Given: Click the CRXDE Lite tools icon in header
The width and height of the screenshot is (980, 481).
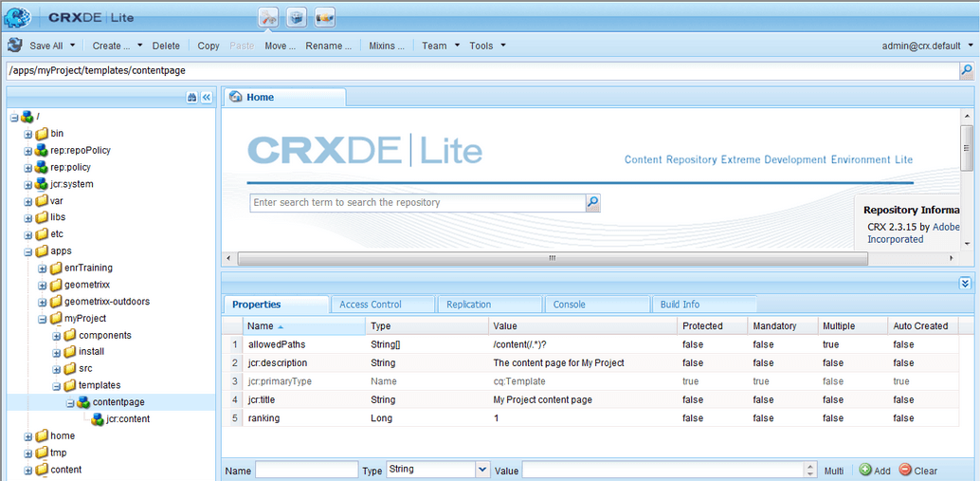Looking at the screenshot, I should [268, 18].
